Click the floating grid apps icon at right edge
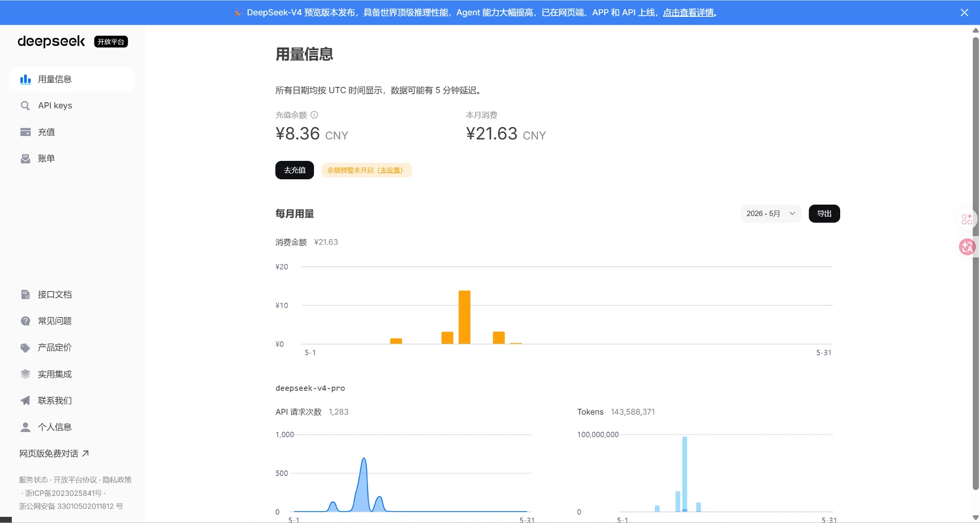Image resolution: width=980 pixels, height=523 pixels. pyautogui.click(x=967, y=219)
